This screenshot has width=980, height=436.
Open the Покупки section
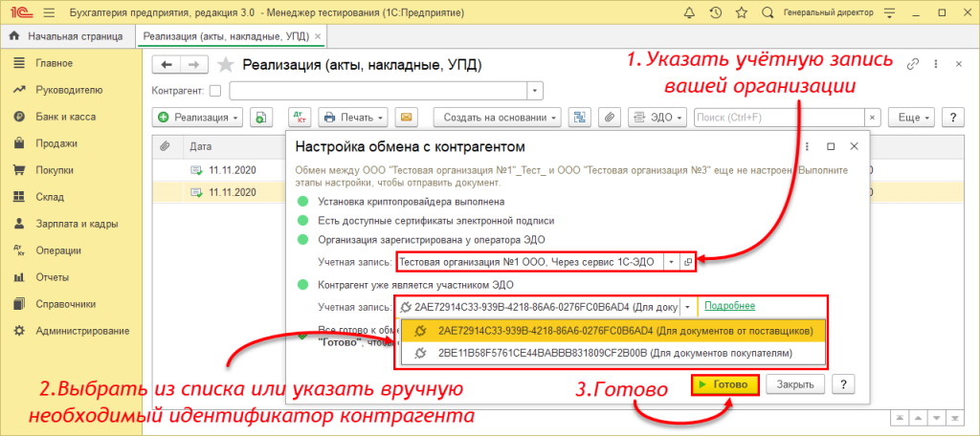pos(55,170)
